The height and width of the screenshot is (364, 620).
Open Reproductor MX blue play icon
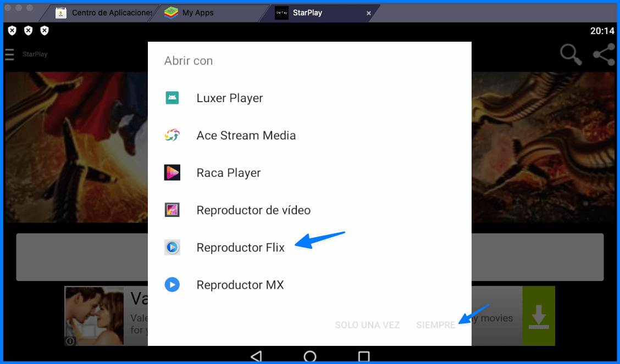point(172,284)
